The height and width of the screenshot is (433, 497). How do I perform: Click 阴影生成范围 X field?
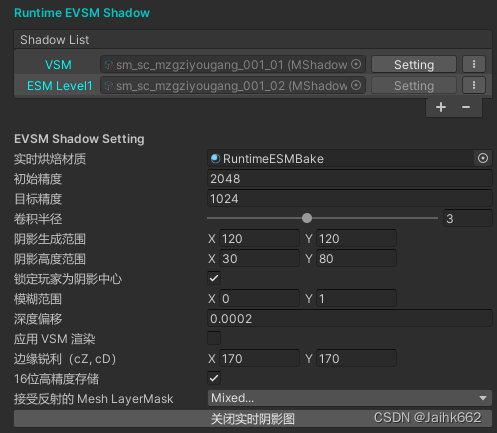click(259, 239)
